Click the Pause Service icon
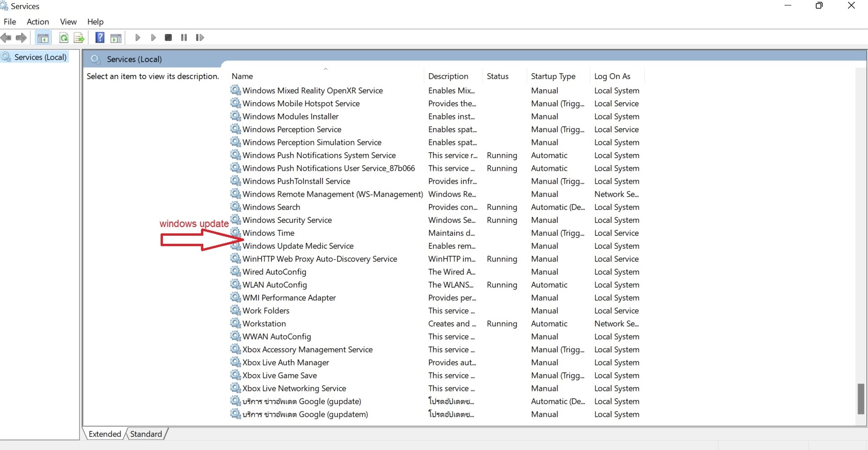 (x=184, y=38)
